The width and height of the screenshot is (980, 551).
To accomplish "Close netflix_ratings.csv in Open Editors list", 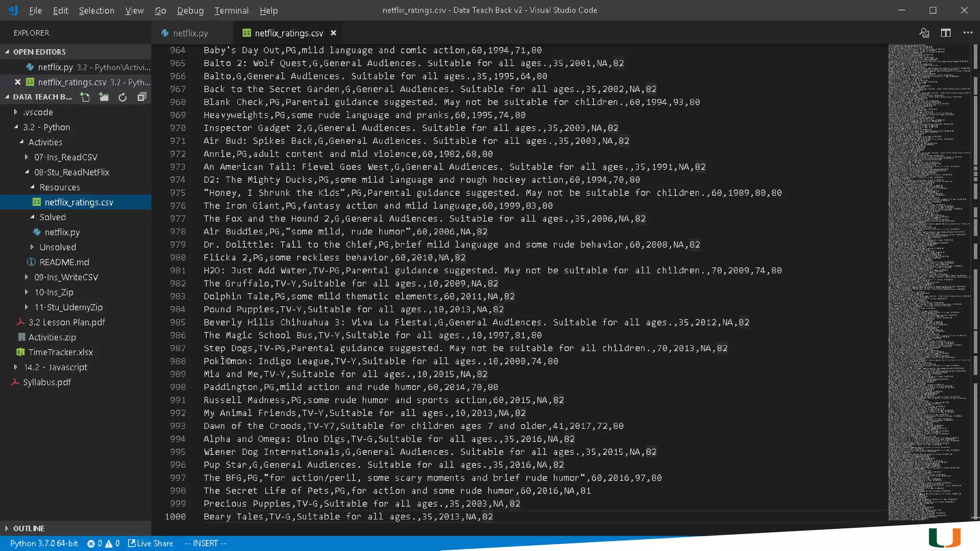I will click(x=18, y=82).
